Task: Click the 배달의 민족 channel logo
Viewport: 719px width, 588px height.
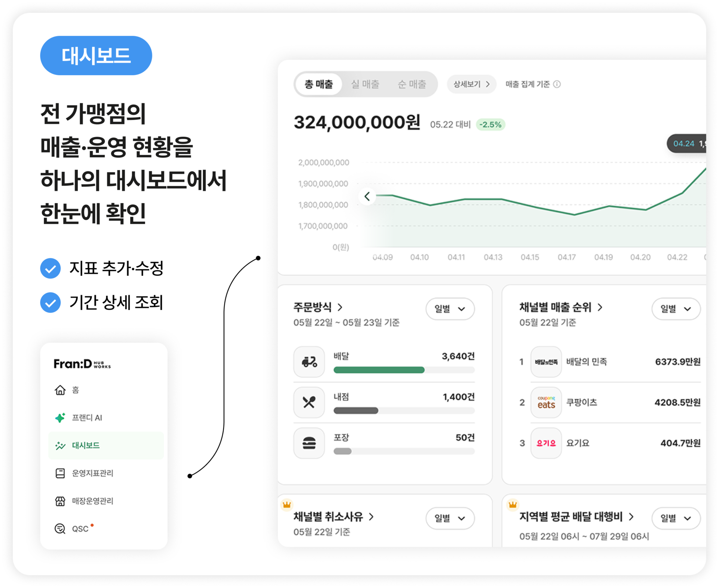Action: pos(546,362)
